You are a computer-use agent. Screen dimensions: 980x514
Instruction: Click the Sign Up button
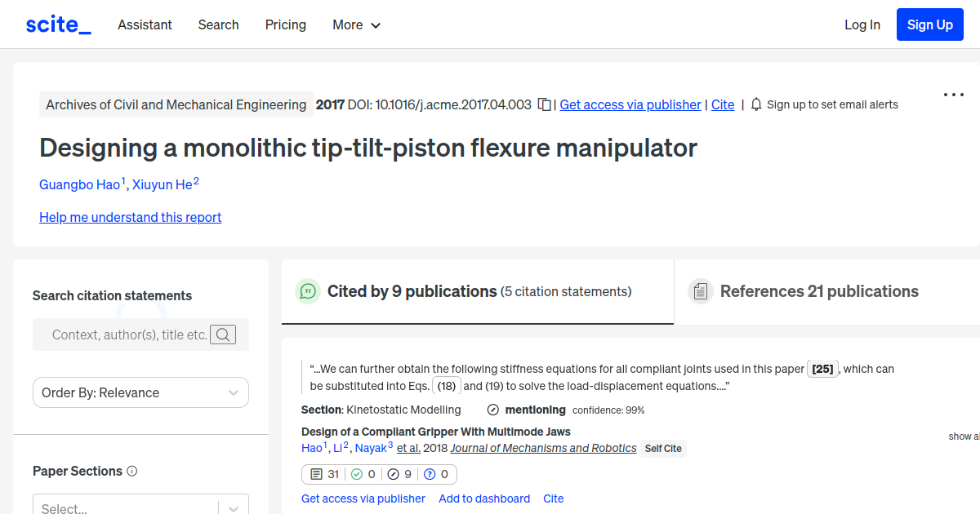click(929, 24)
